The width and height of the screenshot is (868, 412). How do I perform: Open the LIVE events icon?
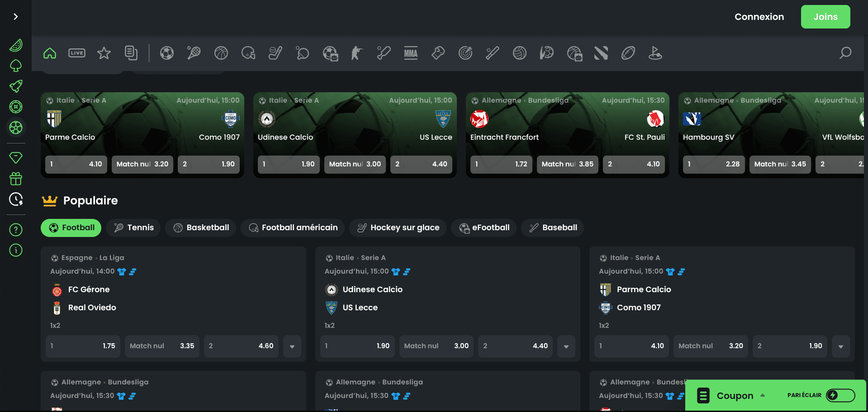point(77,53)
